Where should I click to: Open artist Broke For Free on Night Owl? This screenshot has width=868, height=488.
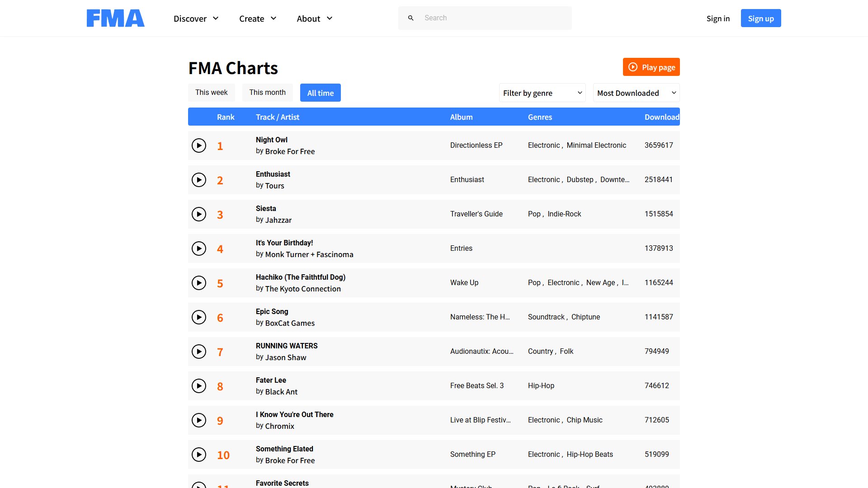click(x=290, y=151)
